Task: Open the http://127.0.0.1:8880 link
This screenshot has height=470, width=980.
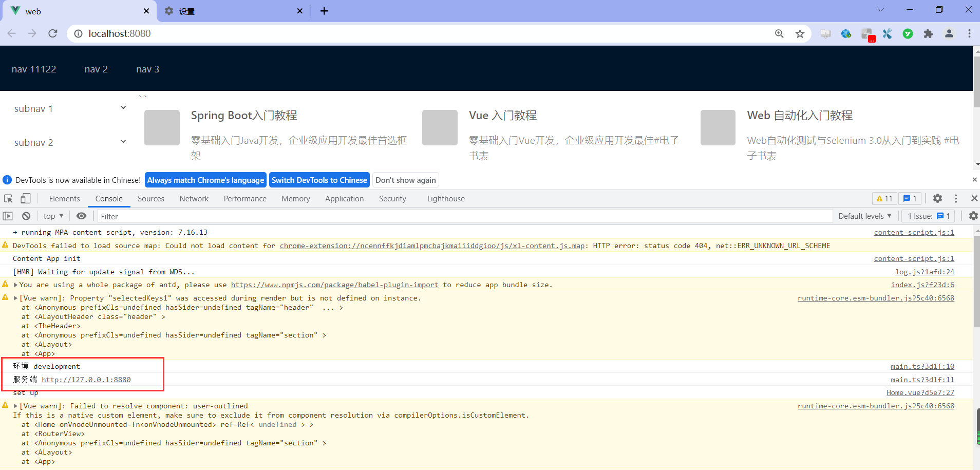Action: point(86,380)
